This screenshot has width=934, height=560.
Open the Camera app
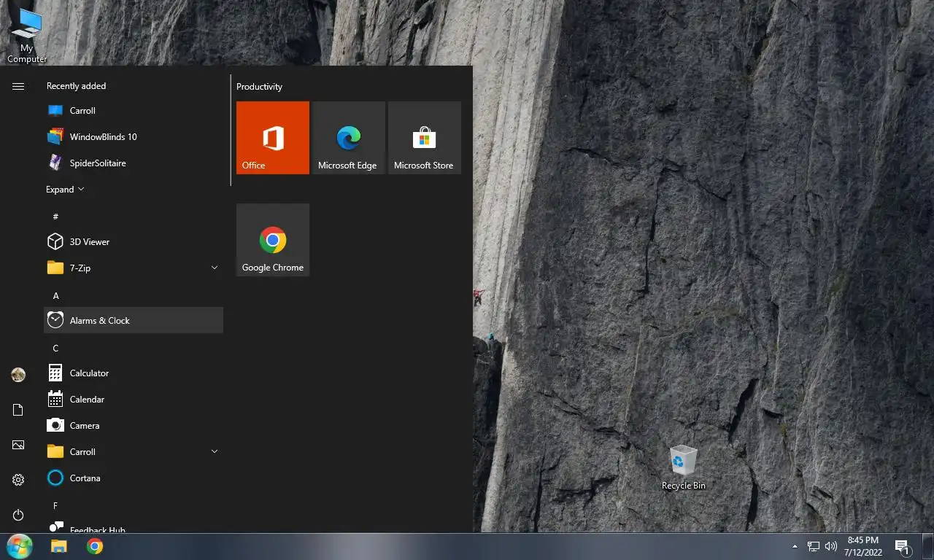(x=134, y=426)
